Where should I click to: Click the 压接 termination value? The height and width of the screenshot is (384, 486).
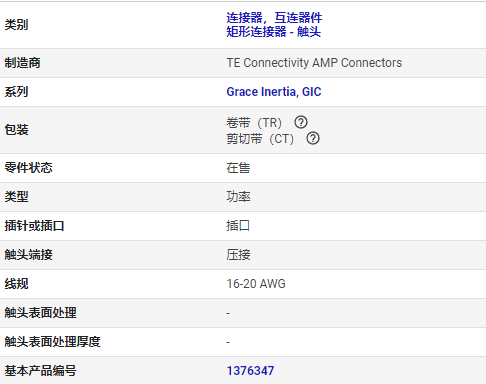238,255
